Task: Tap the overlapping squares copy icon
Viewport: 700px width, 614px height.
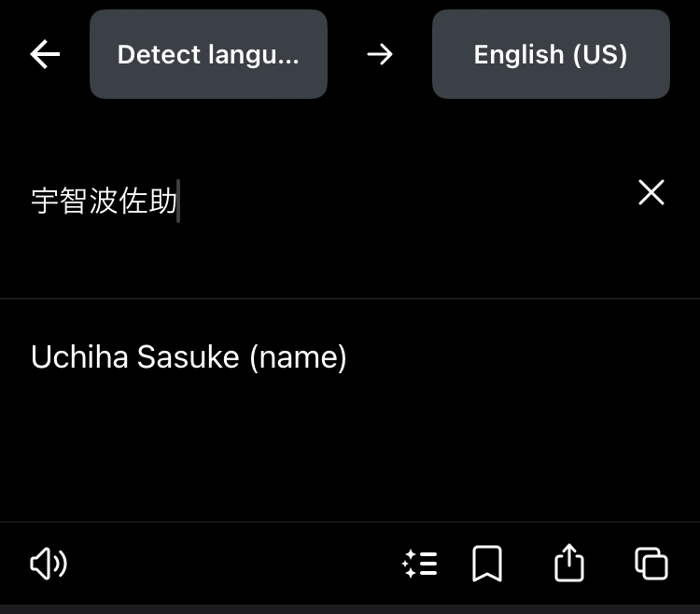Action: click(651, 564)
